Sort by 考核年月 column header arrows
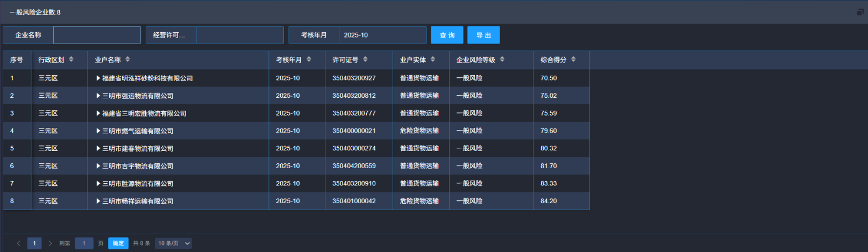868x252 pixels. [309, 60]
